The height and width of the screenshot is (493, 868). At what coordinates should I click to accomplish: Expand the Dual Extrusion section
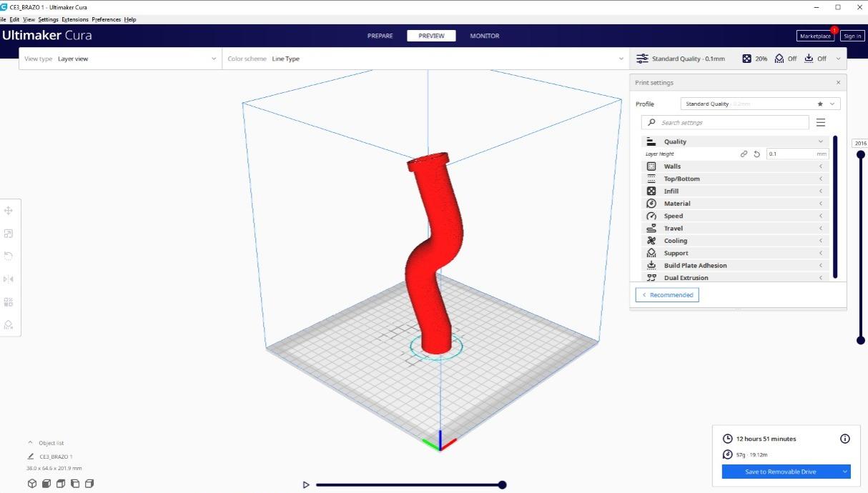[x=736, y=277]
